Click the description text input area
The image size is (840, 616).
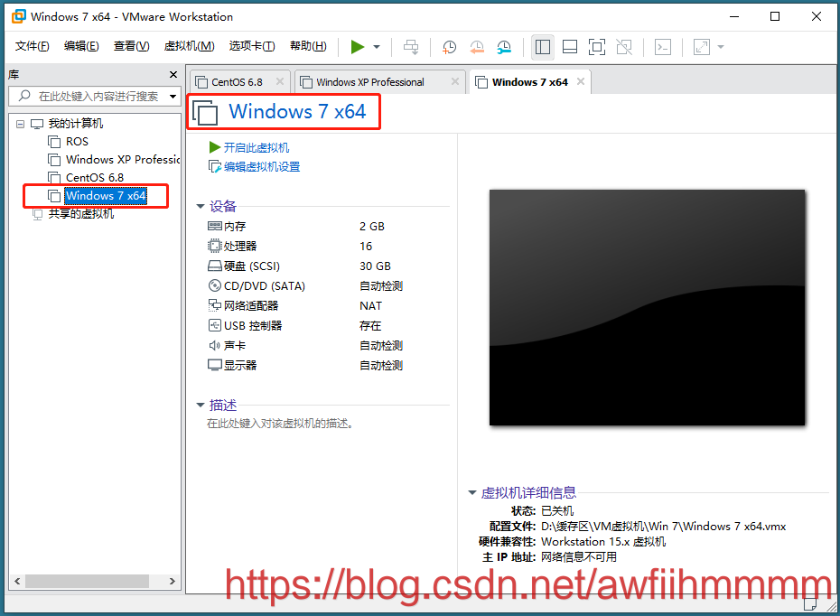pos(280,424)
